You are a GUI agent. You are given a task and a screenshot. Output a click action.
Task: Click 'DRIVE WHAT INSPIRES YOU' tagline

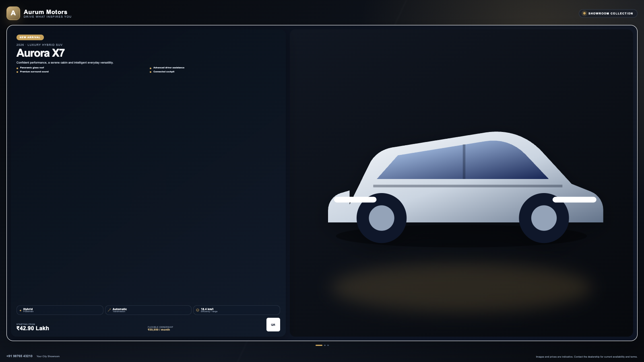pyautogui.click(x=47, y=17)
